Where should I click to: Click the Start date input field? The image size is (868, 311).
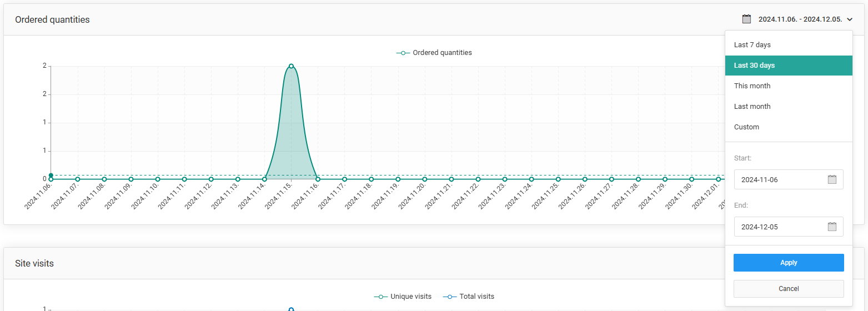click(x=780, y=179)
